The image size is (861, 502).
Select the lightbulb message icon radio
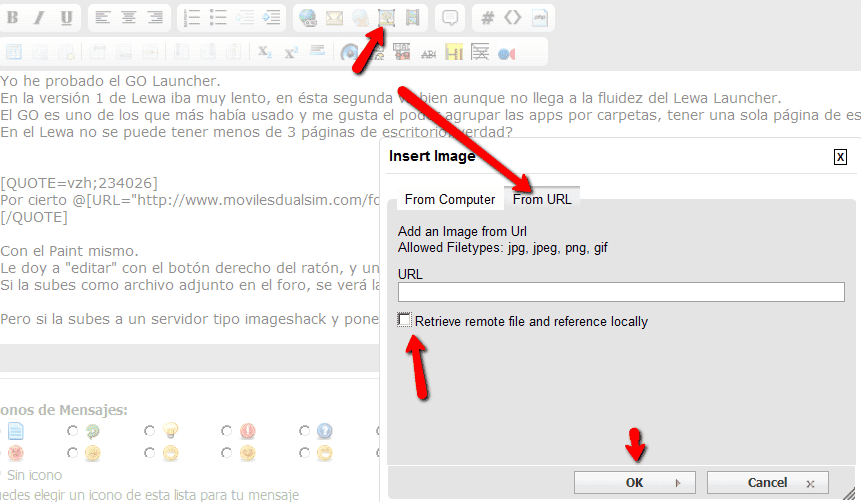click(149, 431)
